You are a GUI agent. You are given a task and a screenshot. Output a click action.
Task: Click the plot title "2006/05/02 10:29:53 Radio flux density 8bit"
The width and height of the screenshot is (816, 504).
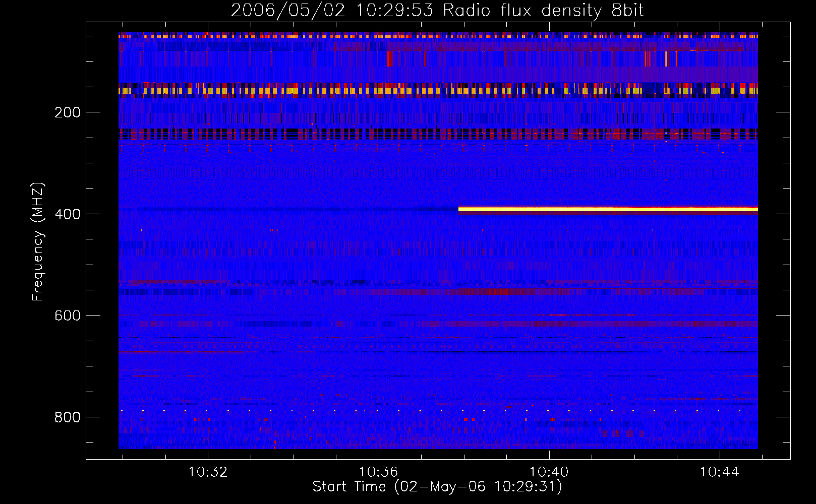437,10
